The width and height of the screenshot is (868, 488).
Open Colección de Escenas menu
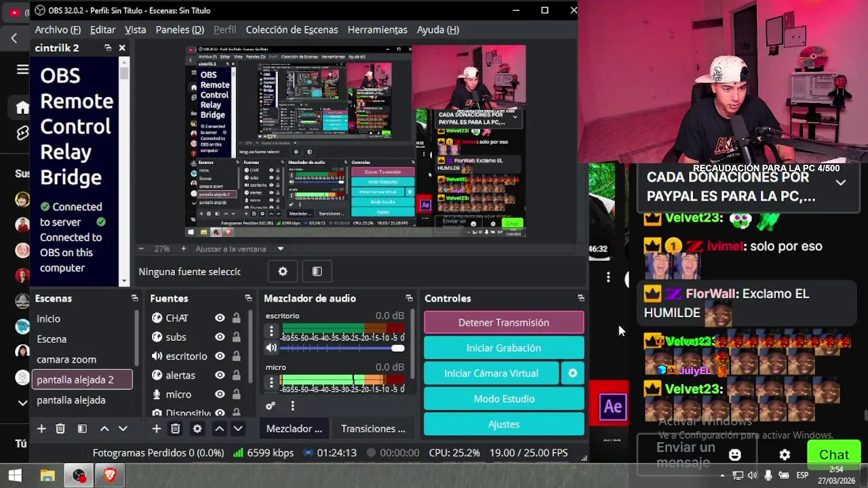(292, 30)
